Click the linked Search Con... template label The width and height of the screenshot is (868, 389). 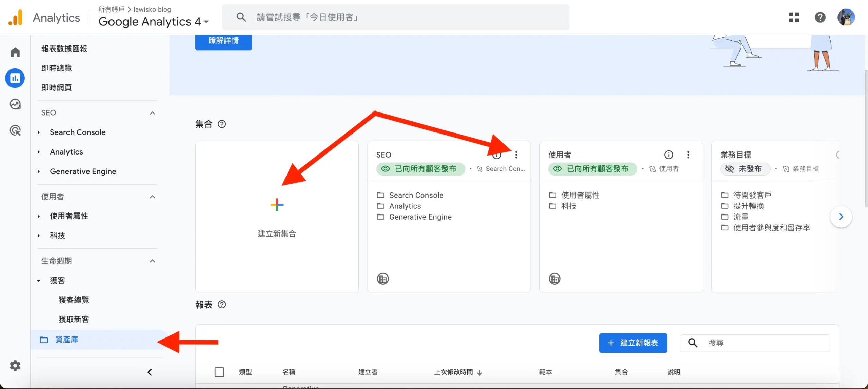[501, 169]
